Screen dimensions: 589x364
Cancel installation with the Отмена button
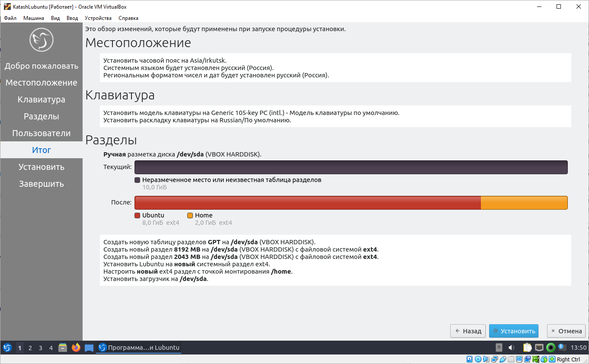tap(566, 331)
